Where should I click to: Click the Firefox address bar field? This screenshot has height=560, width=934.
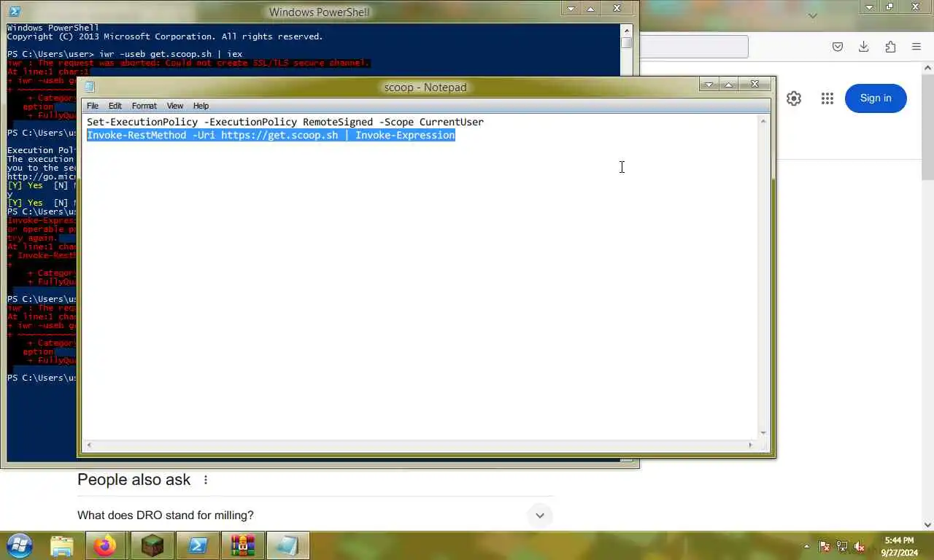[693, 47]
